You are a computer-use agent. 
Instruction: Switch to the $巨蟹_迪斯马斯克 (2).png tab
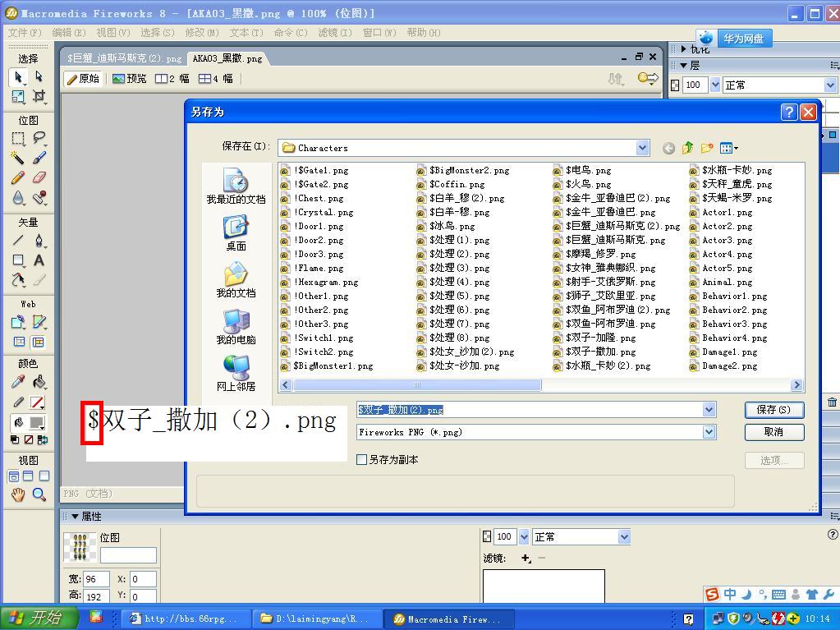[124, 58]
